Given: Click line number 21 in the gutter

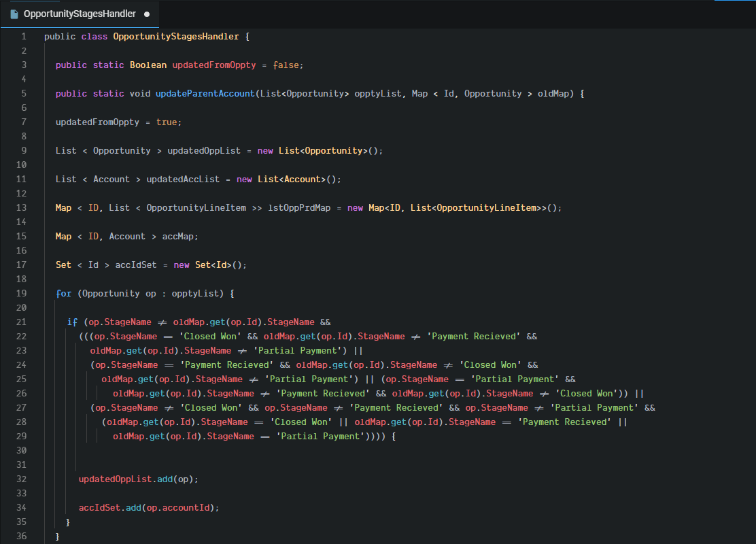Looking at the screenshot, I should [x=21, y=322].
